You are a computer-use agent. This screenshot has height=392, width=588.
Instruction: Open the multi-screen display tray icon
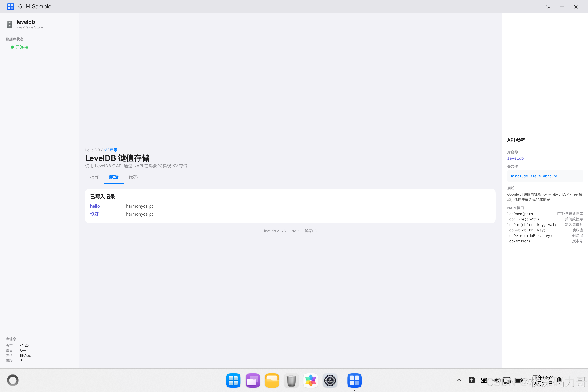point(507,380)
